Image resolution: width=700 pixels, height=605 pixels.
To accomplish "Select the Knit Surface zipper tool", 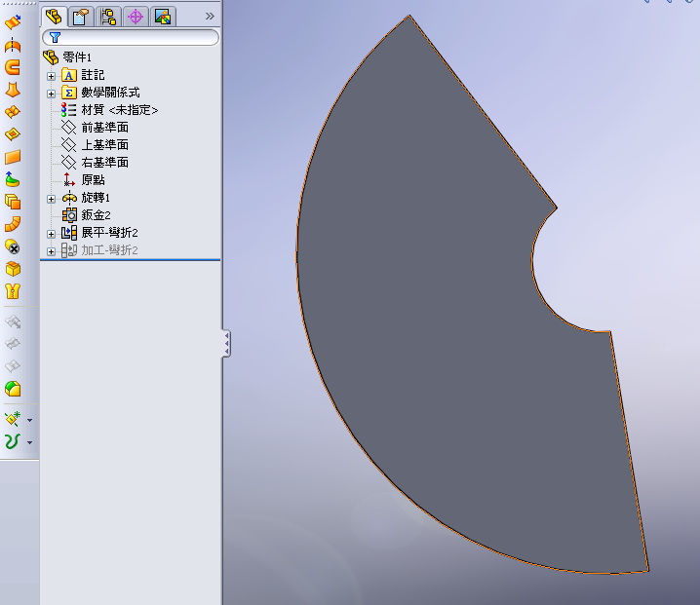I will (13, 291).
